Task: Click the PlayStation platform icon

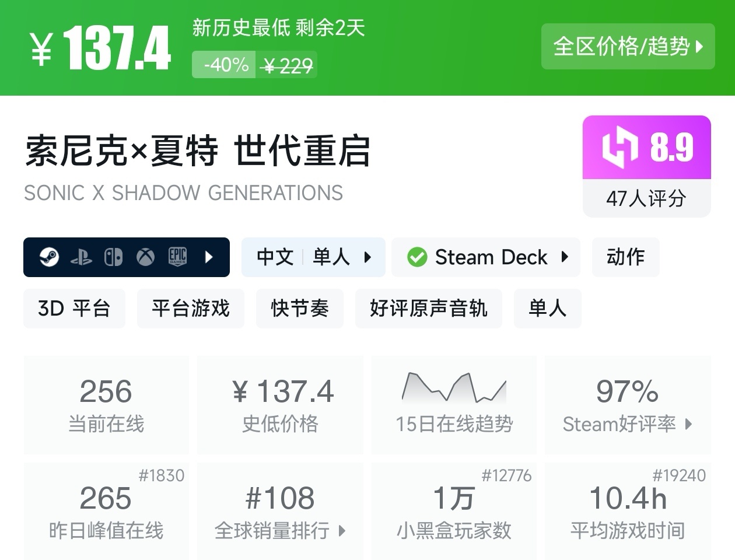Action: (81, 257)
